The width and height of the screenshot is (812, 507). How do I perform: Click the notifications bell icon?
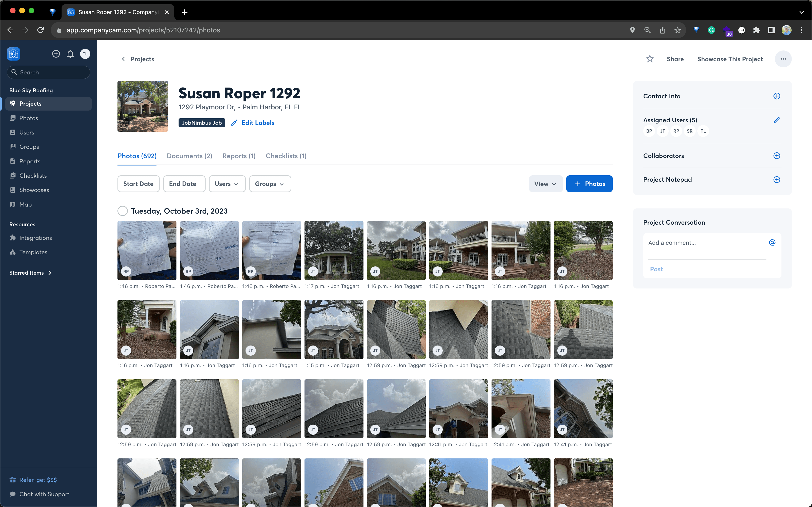tap(70, 54)
